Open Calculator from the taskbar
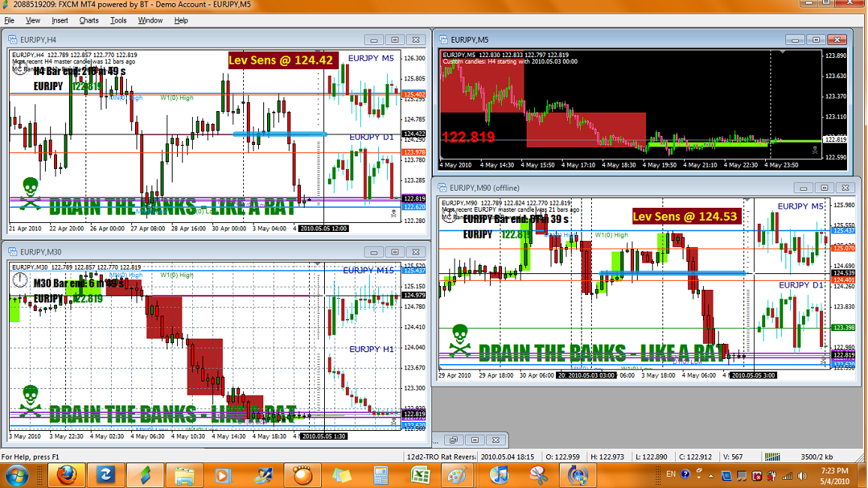The height and width of the screenshot is (488, 868). [381, 476]
